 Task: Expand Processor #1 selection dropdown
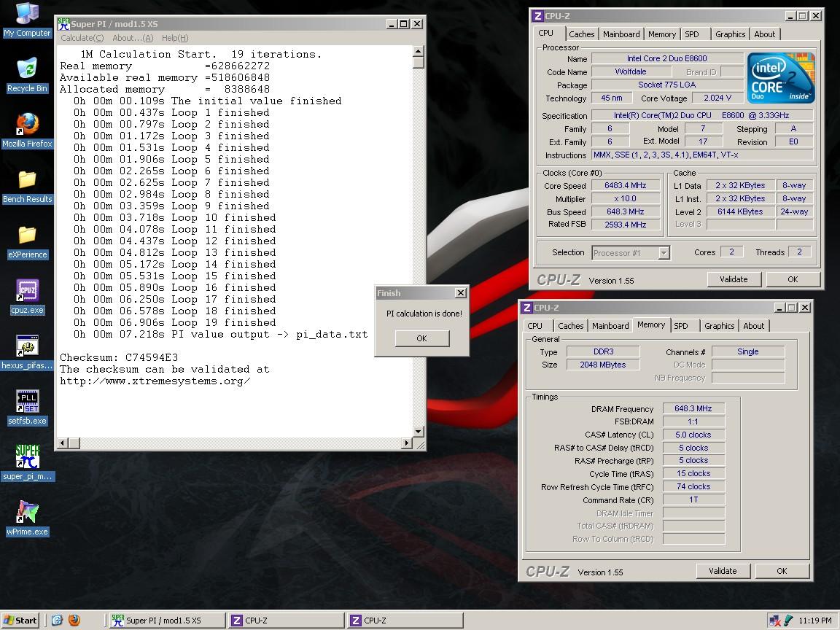(664, 253)
